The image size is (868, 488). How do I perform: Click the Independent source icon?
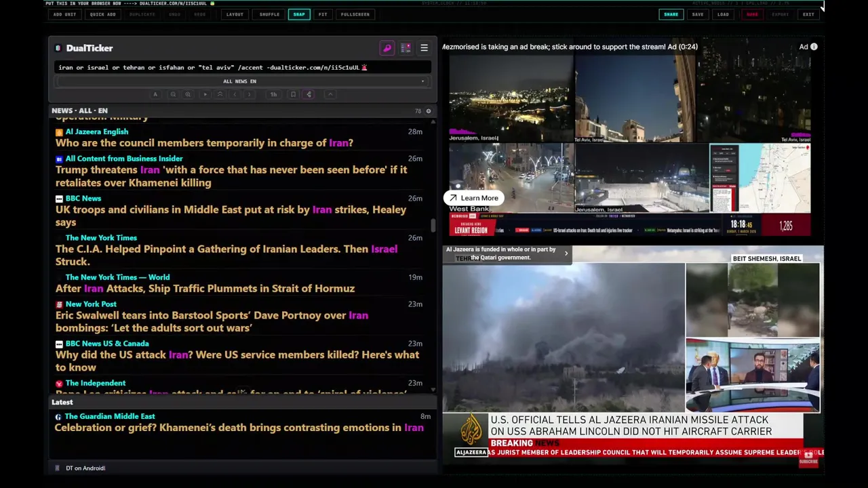59,384
